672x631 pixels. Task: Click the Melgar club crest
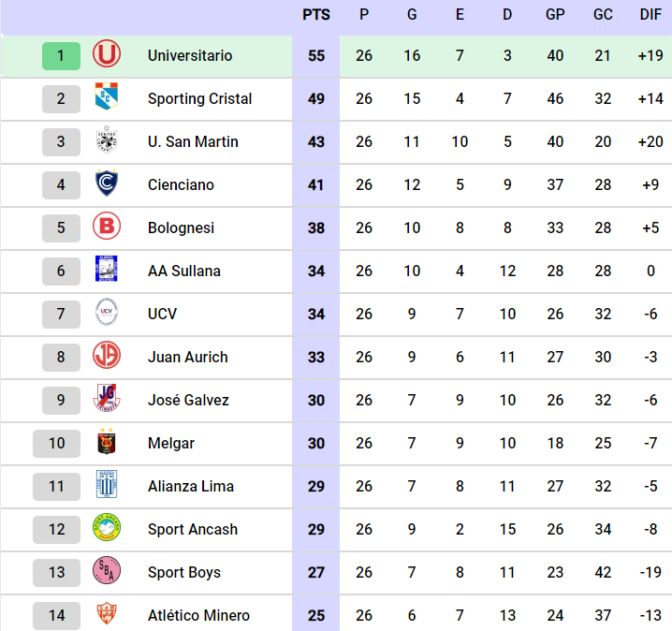point(107,443)
